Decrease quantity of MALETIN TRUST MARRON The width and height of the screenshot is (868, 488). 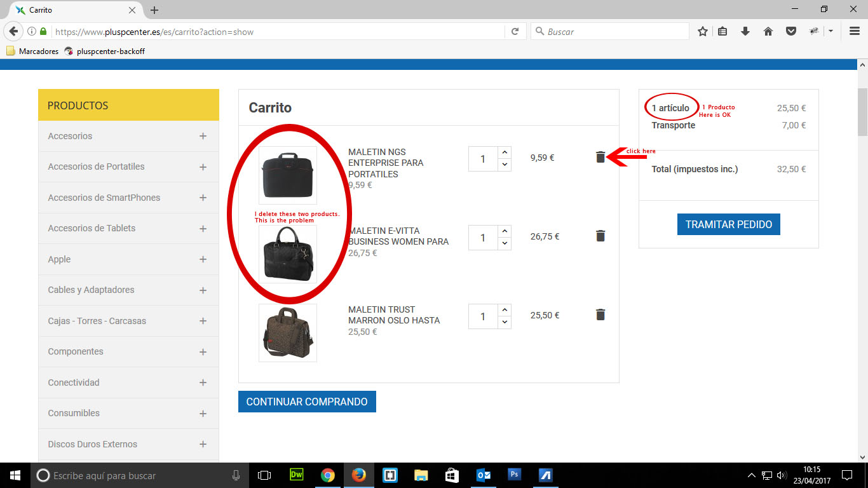[x=505, y=322]
